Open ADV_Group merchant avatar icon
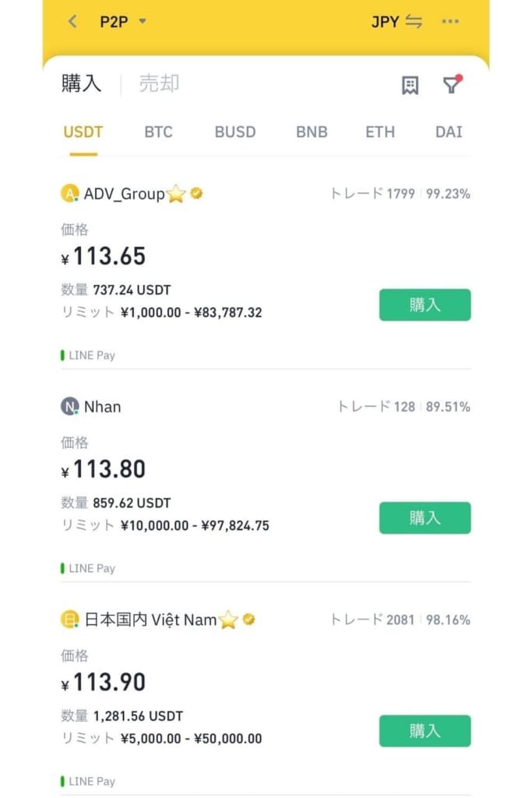 click(69, 193)
